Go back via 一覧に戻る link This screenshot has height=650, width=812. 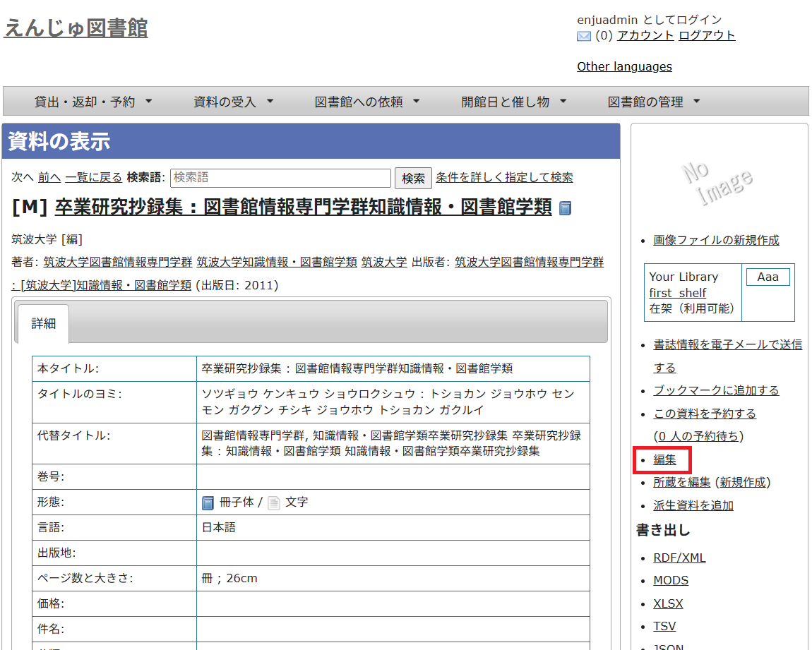click(94, 178)
